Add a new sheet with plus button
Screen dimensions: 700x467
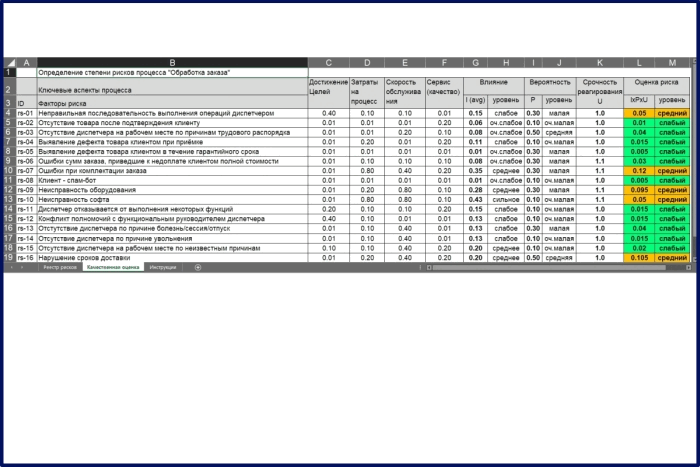198,268
